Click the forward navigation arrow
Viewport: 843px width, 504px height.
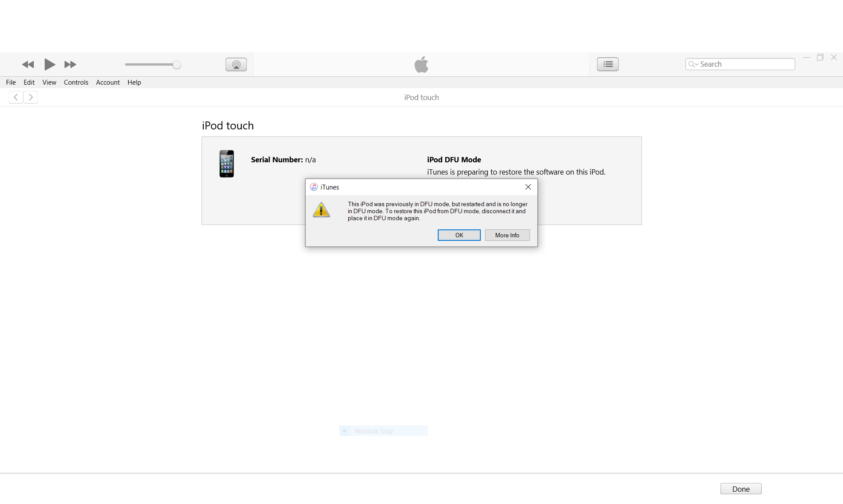coord(31,97)
